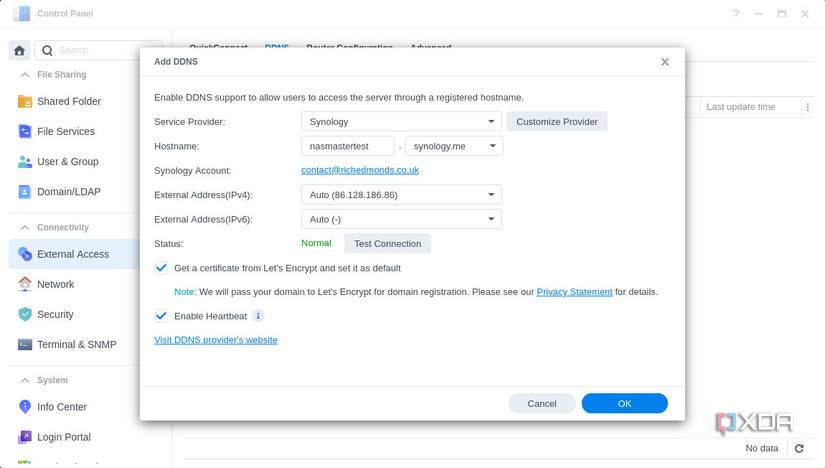The image size is (825, 468).
Task: Open the Synology Account email link
Action: 360,170
